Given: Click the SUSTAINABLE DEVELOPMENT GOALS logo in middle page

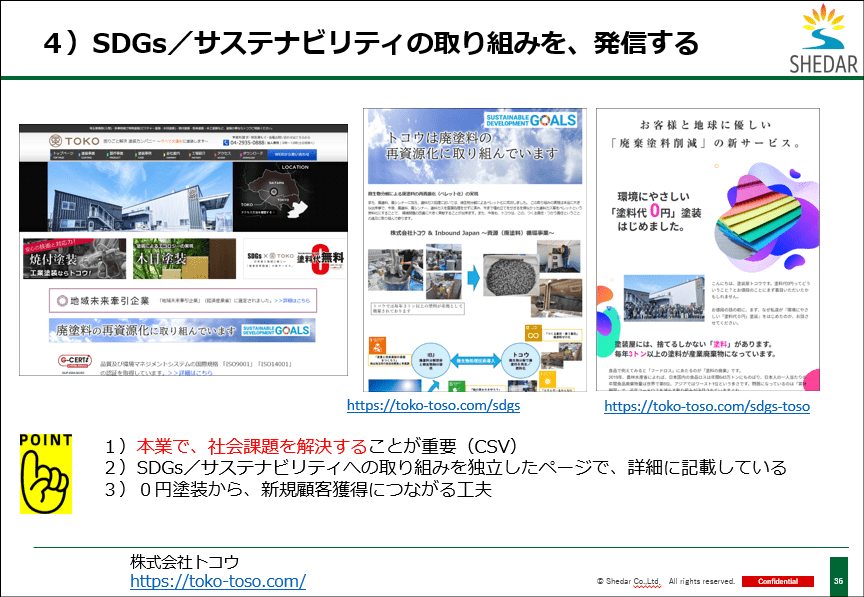Looking at the screenshot, I should 531,120.
